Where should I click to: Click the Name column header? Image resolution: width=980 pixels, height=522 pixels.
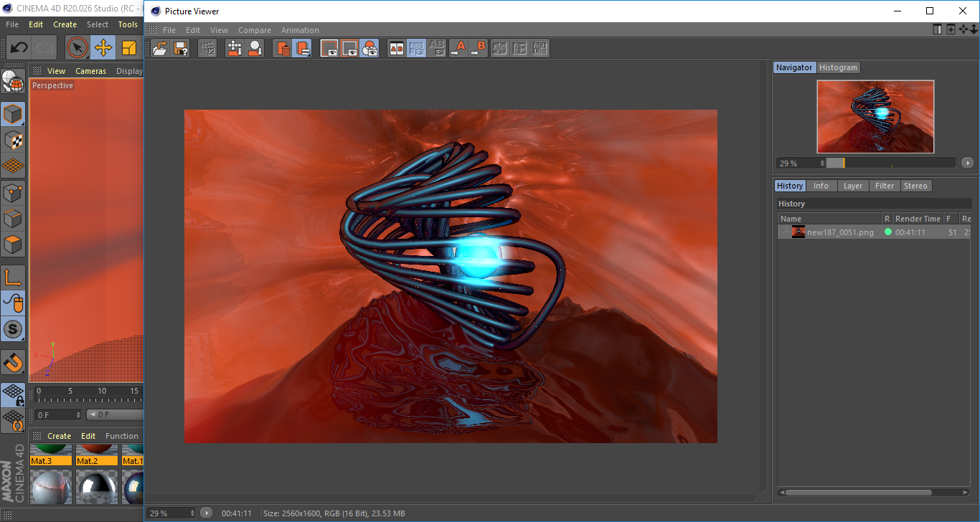[830, 219]
